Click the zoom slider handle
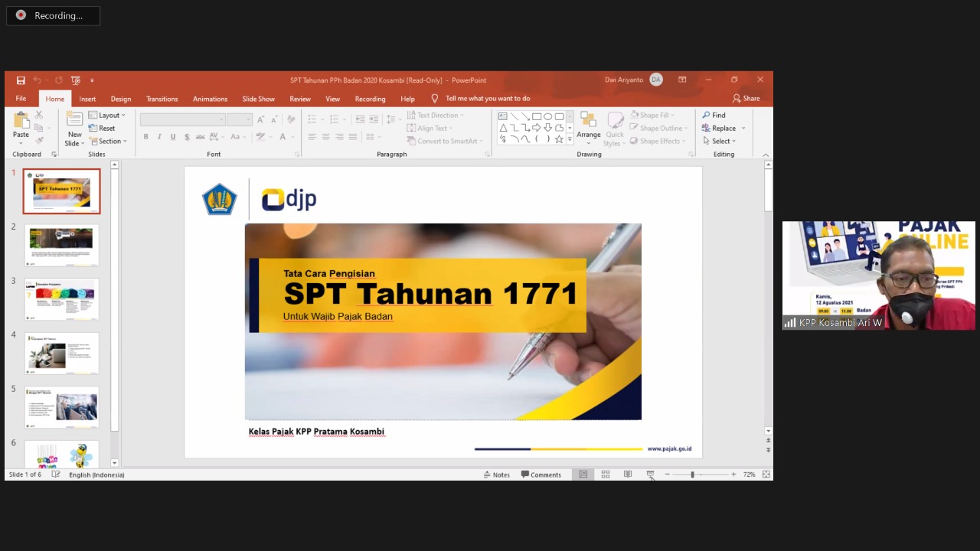The width and height of the screenshot is (980, 551). tap(692, 474)
